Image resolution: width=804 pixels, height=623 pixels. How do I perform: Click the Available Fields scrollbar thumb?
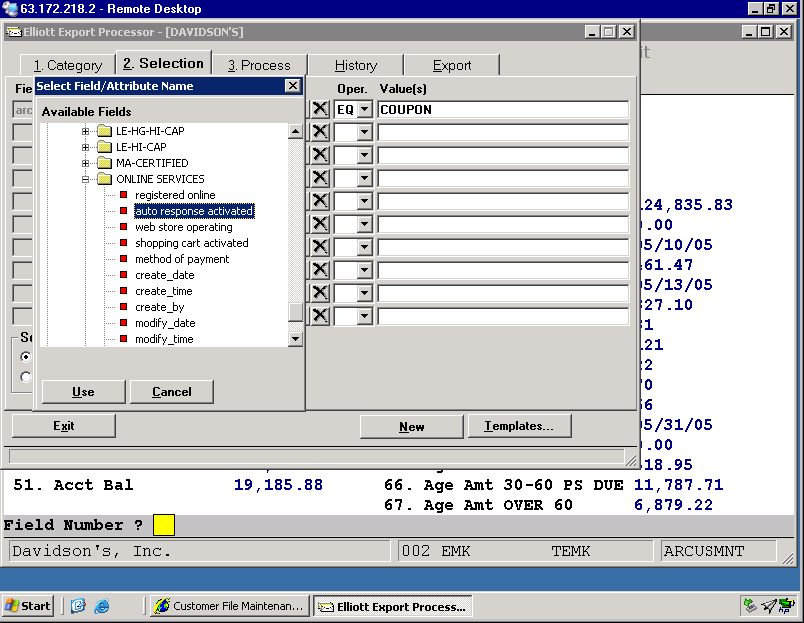(x=295, y=312)
